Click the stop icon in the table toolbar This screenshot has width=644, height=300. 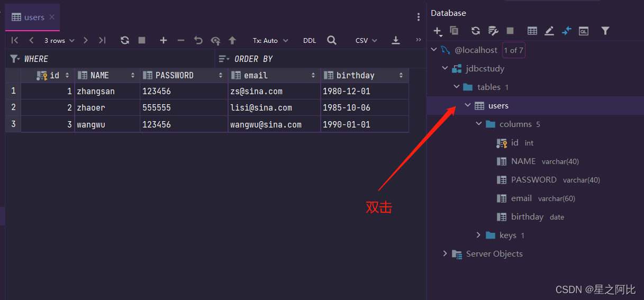pos(142,40)
